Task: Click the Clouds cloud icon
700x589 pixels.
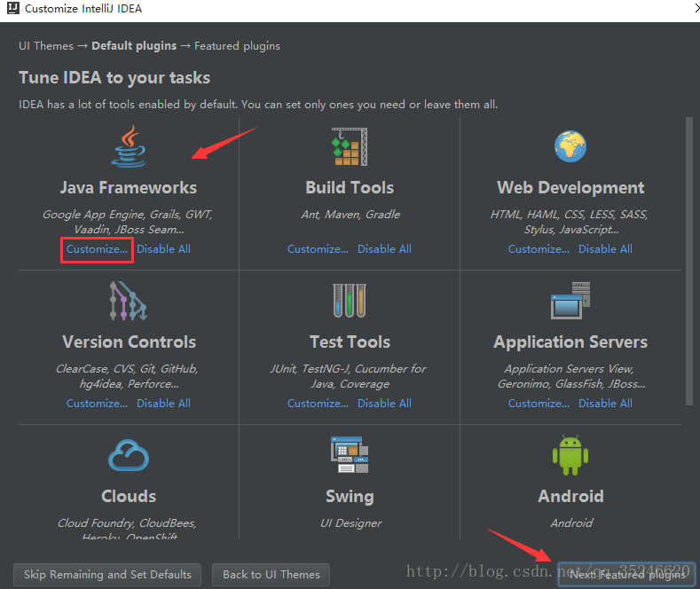Action: [x=129, y=455]
